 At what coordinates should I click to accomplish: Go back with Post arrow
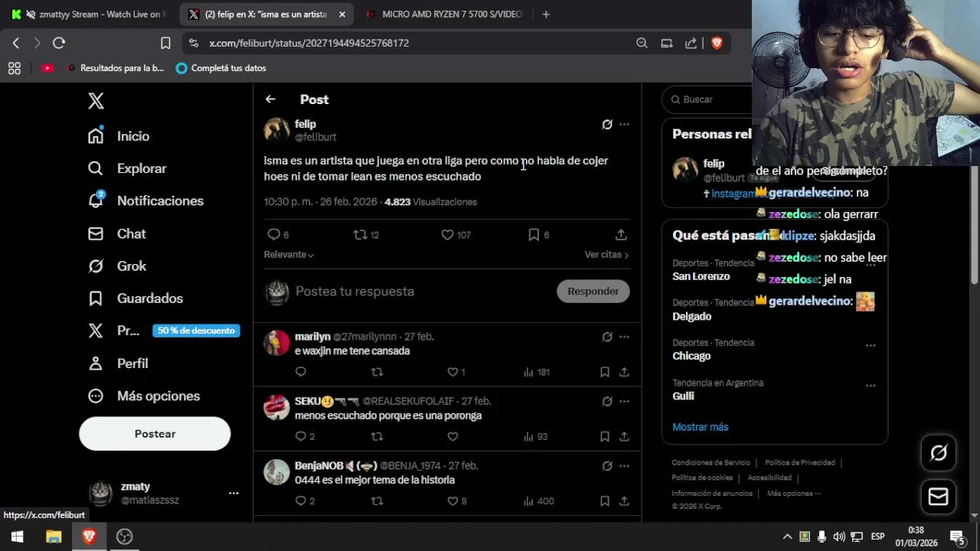pyautogui.click(x=270, y=99)
